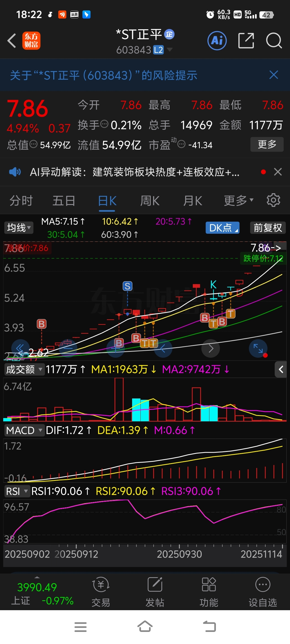Tap the 设自选 watchlist icon
The image size is (290, 644).
[x=263, y=592]
